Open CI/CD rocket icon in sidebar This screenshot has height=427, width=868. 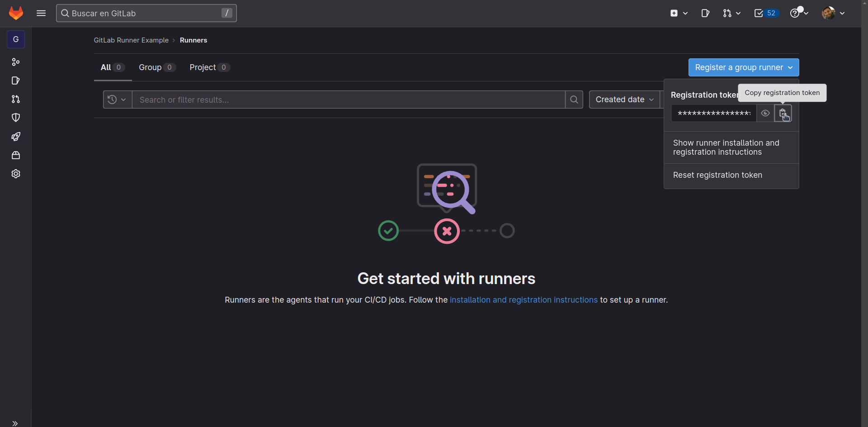[x=16, y=137]
